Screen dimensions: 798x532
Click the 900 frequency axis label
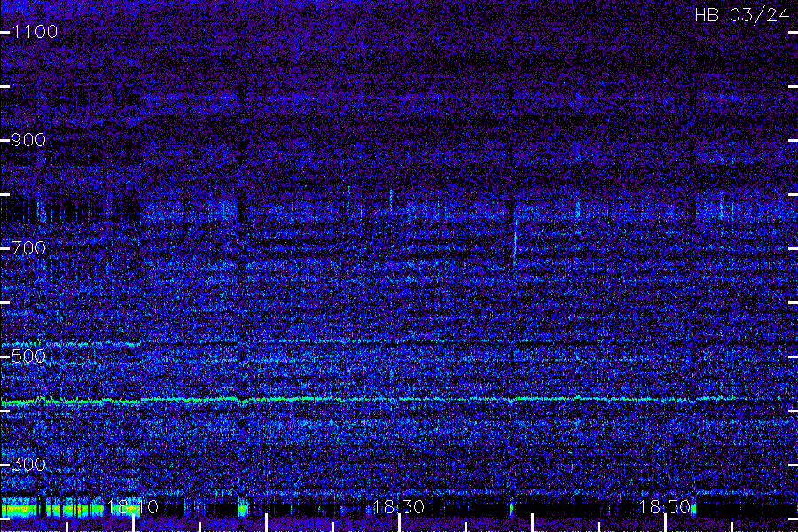28,140
